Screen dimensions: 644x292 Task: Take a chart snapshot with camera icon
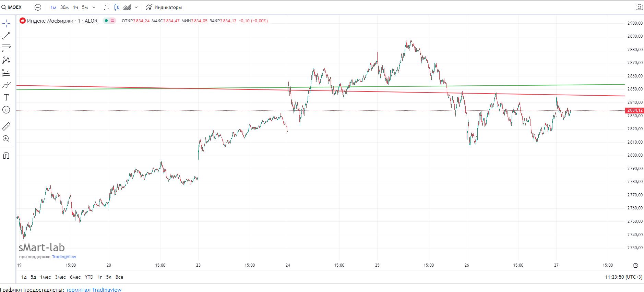click(x=639, y=7)
